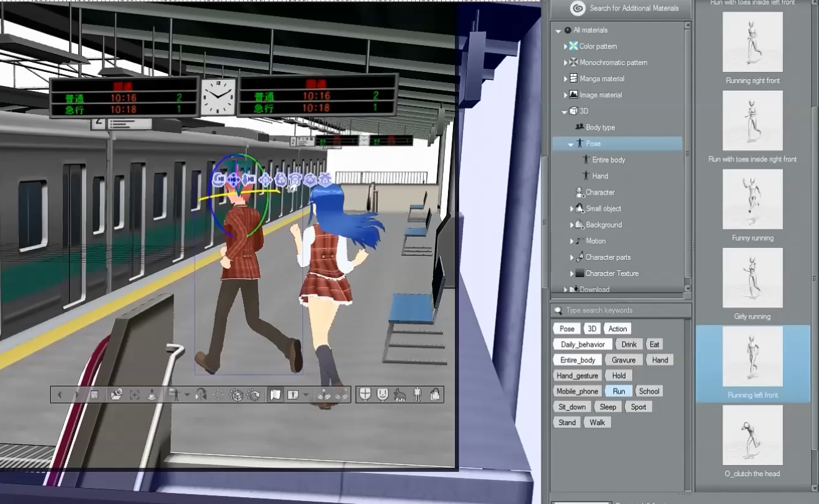The height and width of the screenshot is (504, 819).
Task: Click the flip horizontal pose icon in launcher
Action: (x=201, y=394)
